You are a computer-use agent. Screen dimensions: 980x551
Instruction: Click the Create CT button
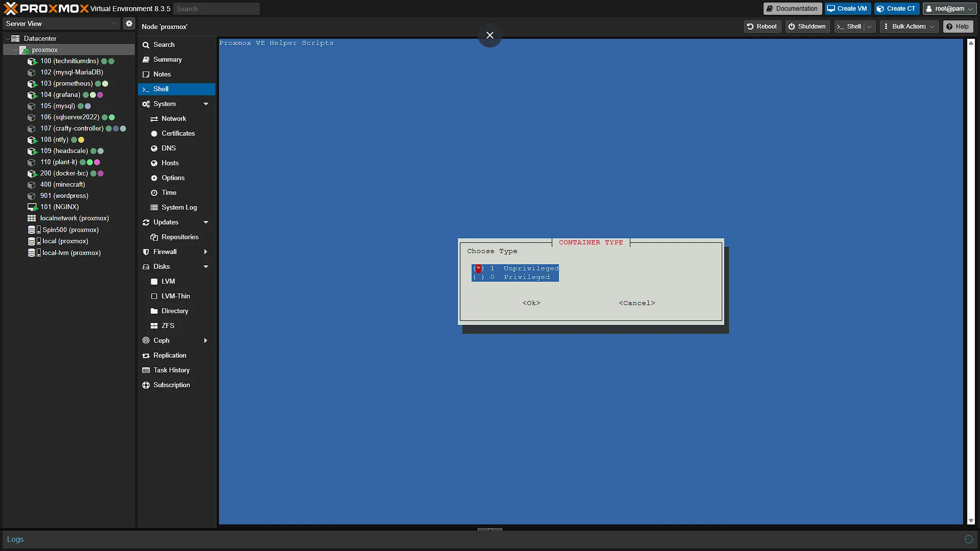coord(896,9)
